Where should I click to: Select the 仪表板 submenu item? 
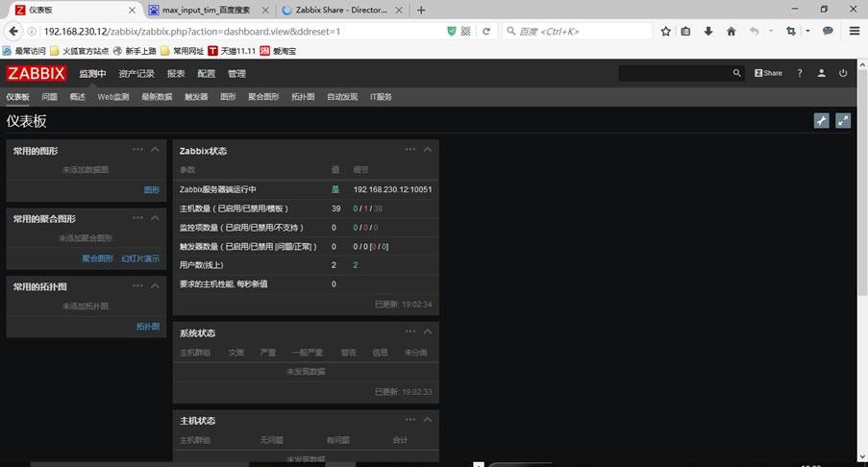(x=17, y=97)
